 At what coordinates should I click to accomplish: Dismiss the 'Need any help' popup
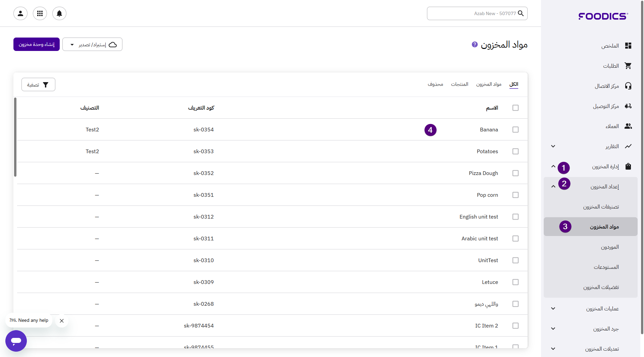pyautogui.click(x=62, y=321)
